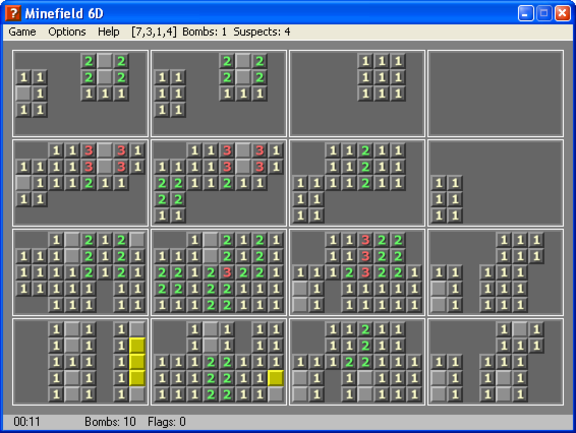Click the 00:11 timer in status bar
This screenshot has height=433, width=576.
point(27,422)
